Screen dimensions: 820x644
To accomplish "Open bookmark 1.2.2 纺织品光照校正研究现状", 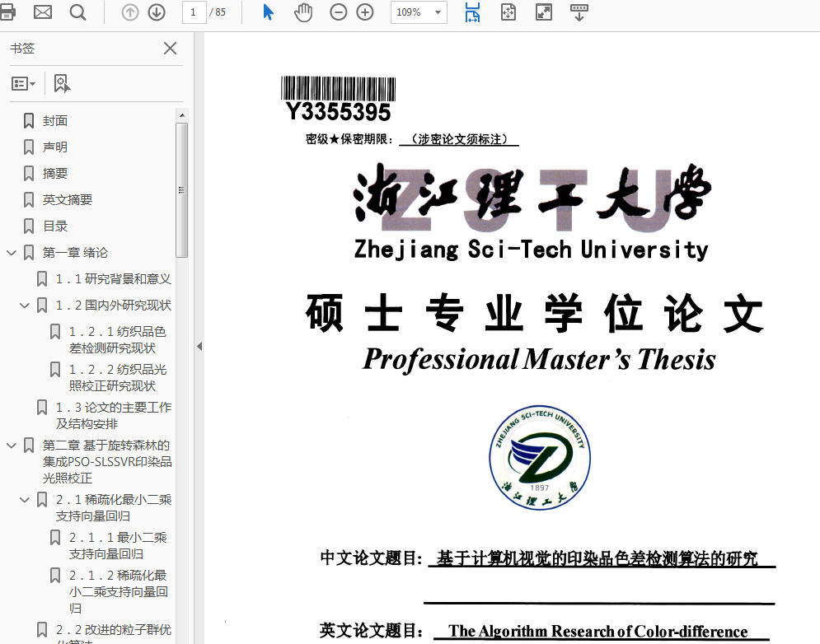I will click(118, 378).
